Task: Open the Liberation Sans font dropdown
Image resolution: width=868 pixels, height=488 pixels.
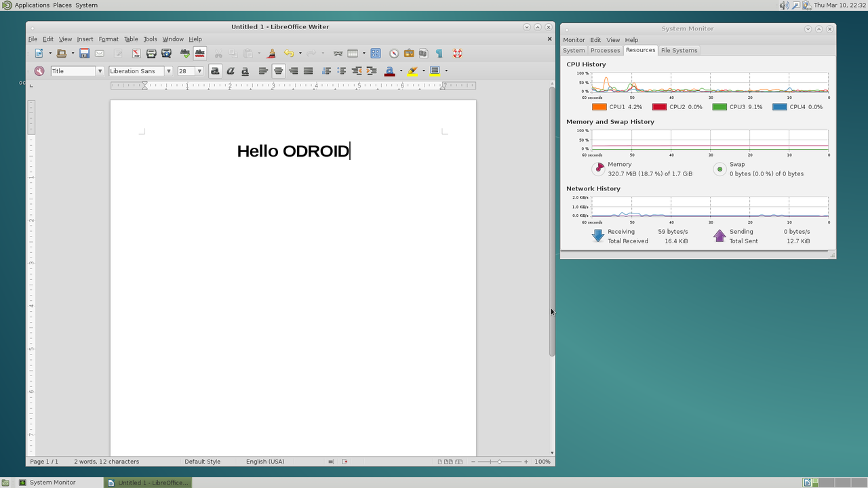Action: [x=169, y=71]
